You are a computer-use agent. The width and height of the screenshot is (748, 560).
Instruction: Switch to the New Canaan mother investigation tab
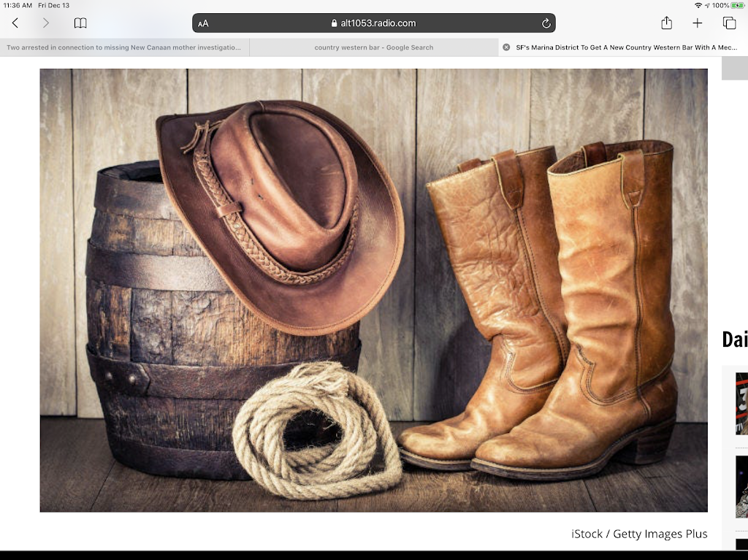pyautogui.click(x=124, y=47)
